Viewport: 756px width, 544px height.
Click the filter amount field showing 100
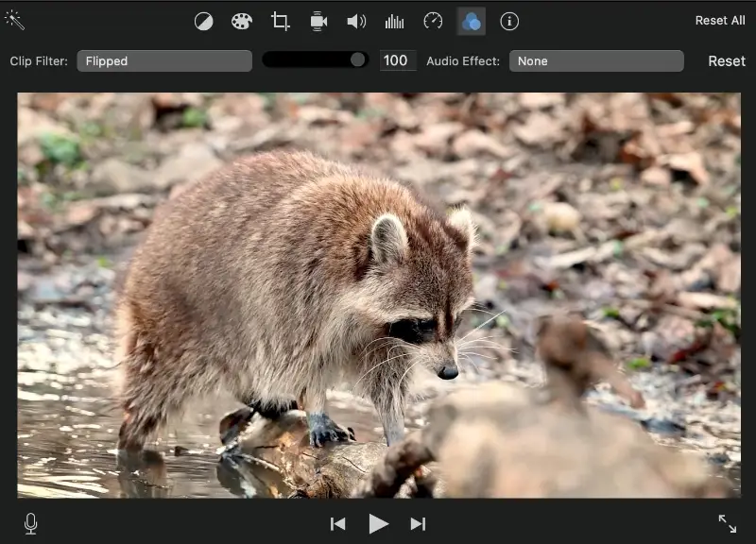point(398,60)
